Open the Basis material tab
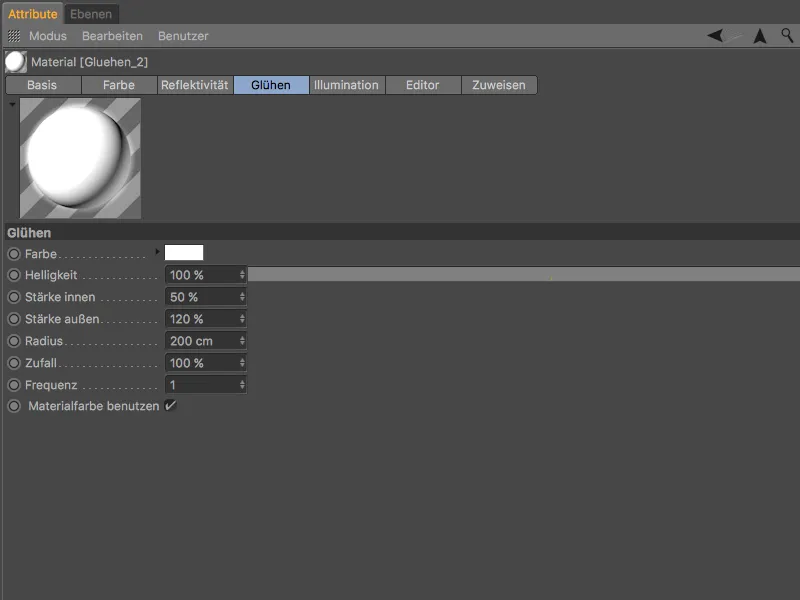The height and width of the screenshot is (600, 800). click(x=42, y=85)
